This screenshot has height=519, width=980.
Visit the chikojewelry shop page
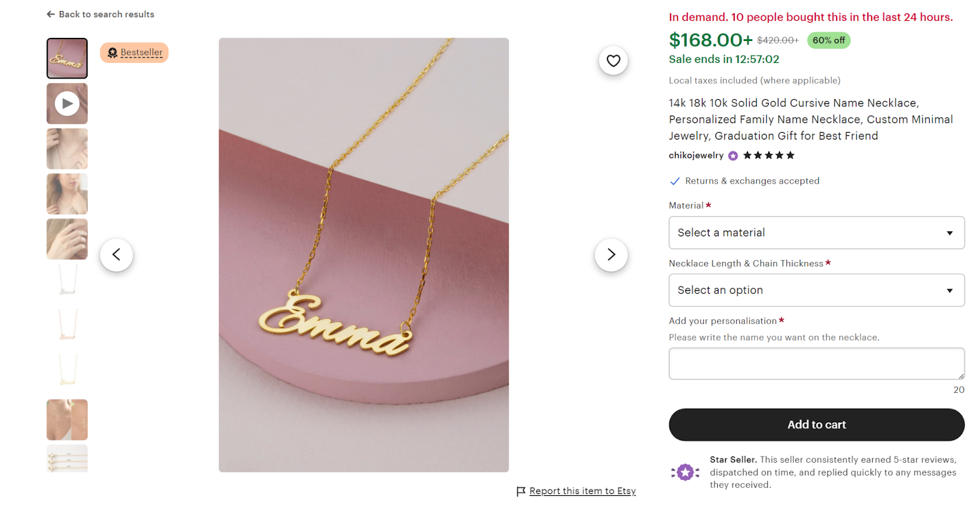(696, 155)
